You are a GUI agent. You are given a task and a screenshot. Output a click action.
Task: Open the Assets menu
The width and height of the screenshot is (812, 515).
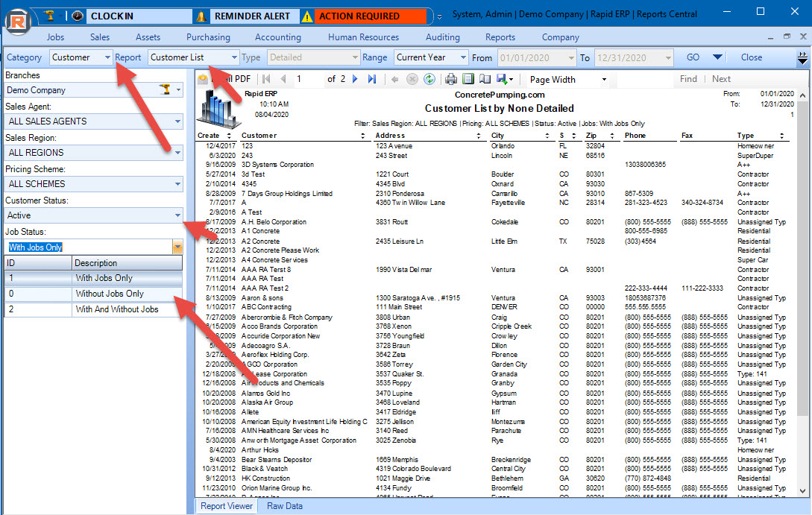tap(148, 37)
